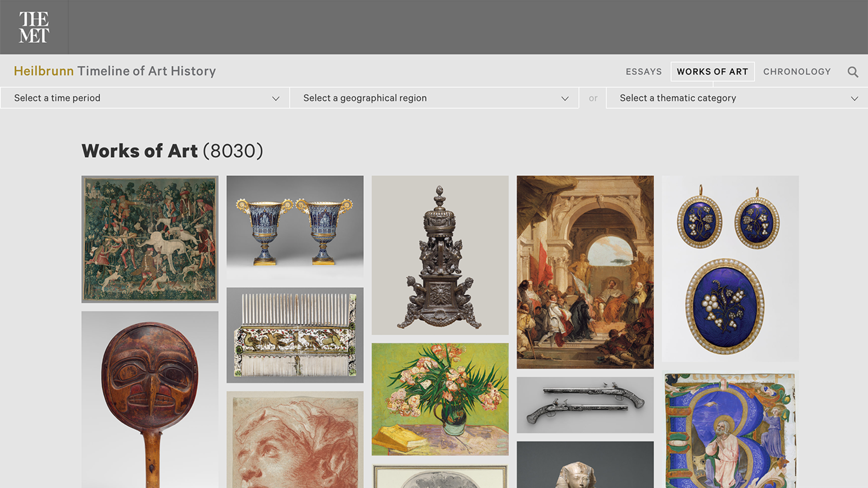Open Select a time period dropdown
The width and height of the screenshot is (868, 488).
145,98
